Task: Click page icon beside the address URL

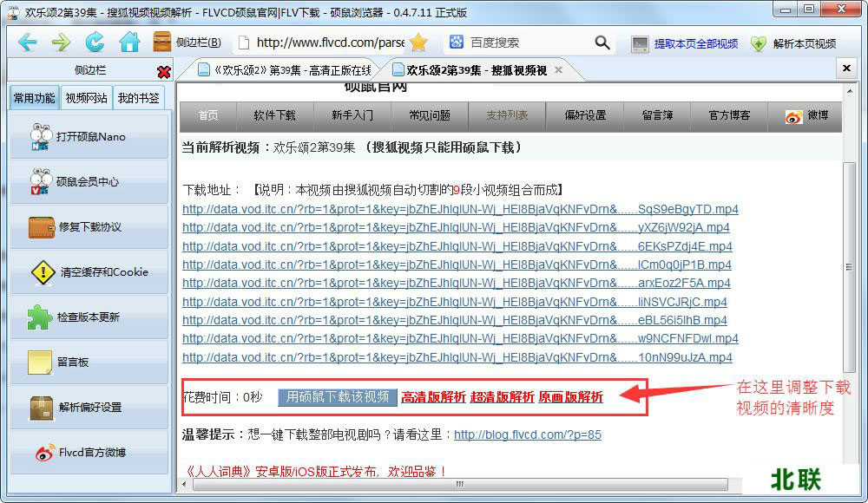Action: pyautogui.click(x=243, y=42)
